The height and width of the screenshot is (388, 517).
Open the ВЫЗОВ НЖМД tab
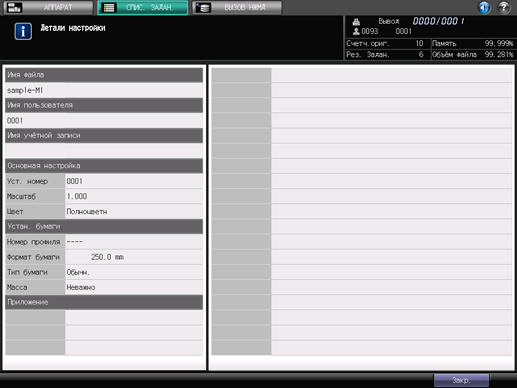(237, 7)
